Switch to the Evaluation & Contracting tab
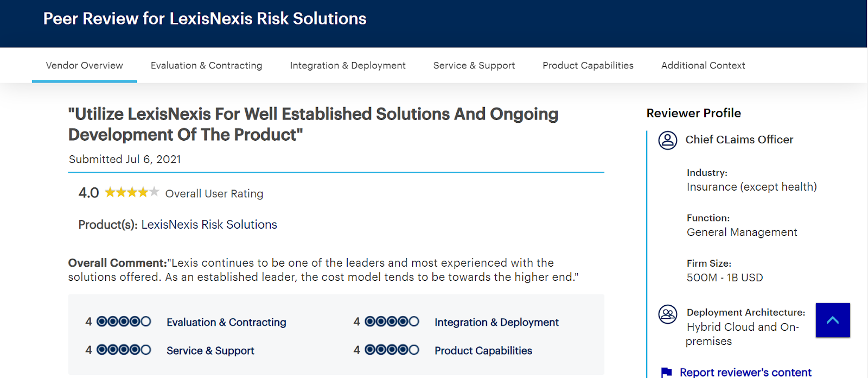868x378 pixels. (x=206, y=66)
